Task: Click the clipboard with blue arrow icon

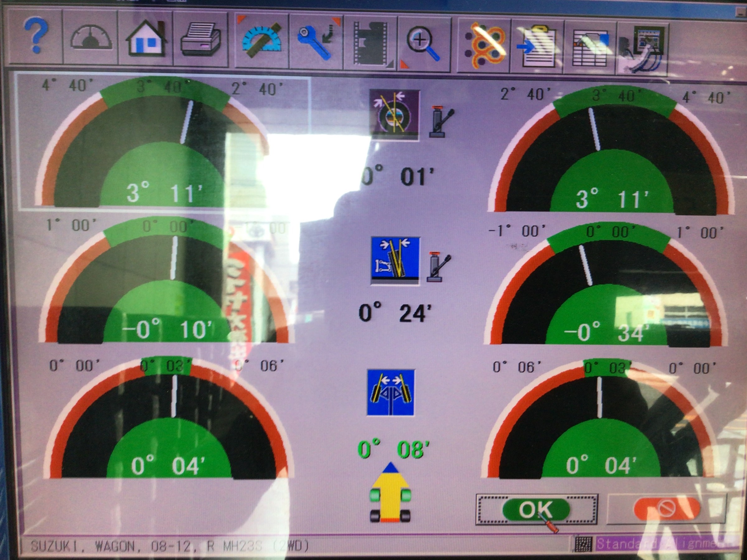Action: tap(537, 47)
